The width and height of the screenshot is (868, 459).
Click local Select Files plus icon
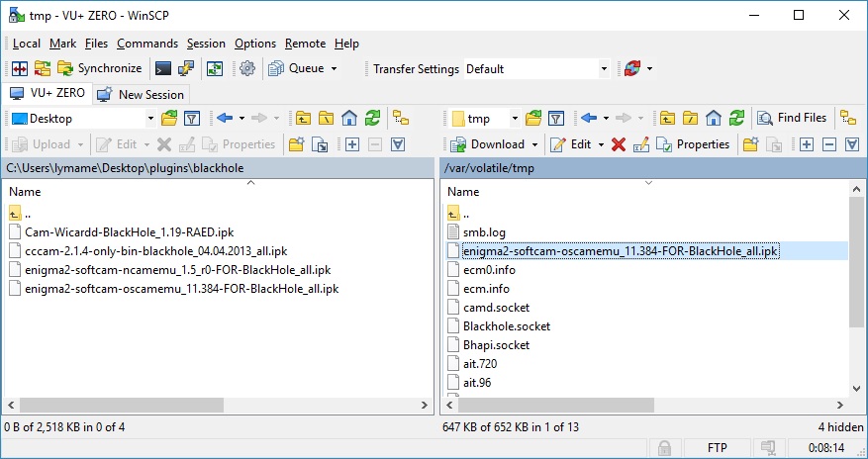pos(352,144)
